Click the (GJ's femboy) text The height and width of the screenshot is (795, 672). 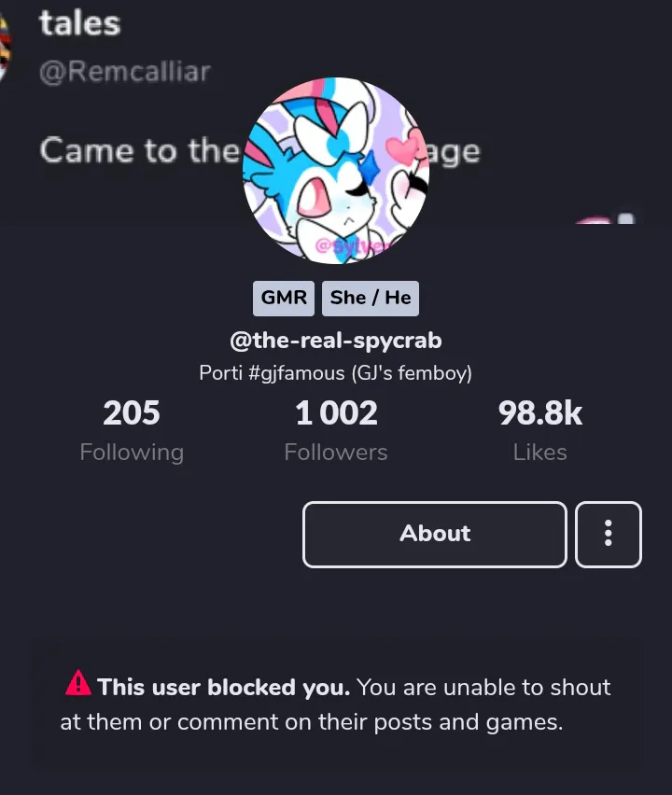click(412, 373)
